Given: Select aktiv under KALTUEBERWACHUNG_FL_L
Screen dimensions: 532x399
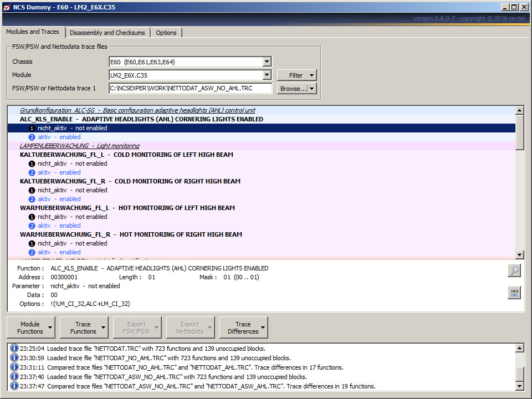Looking at the screenshot, I should (x=261, y=172).
